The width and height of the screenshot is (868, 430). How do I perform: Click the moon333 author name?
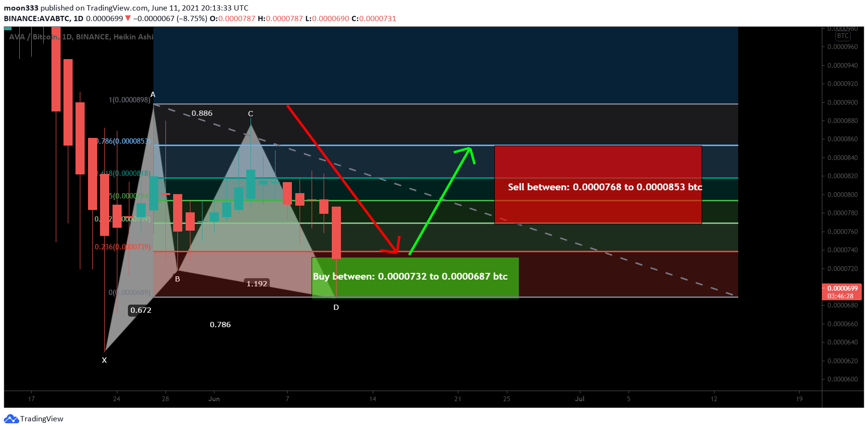[21, 8]
